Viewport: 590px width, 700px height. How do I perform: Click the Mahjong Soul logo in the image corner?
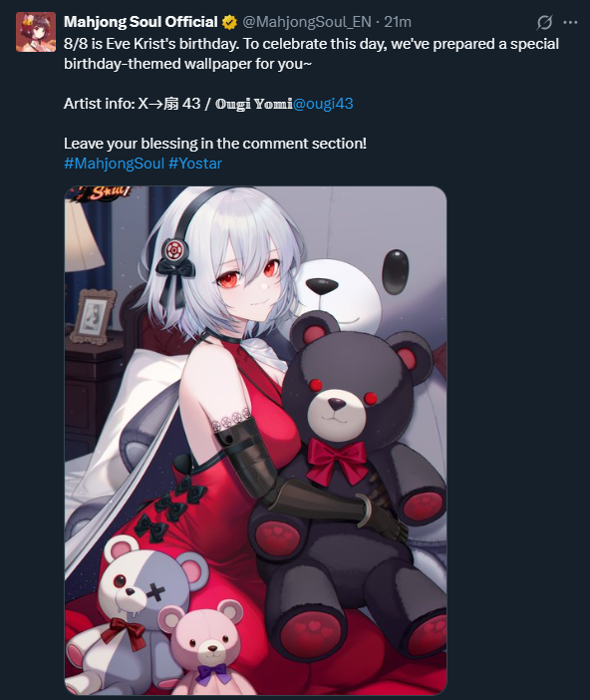pos(106,192)
